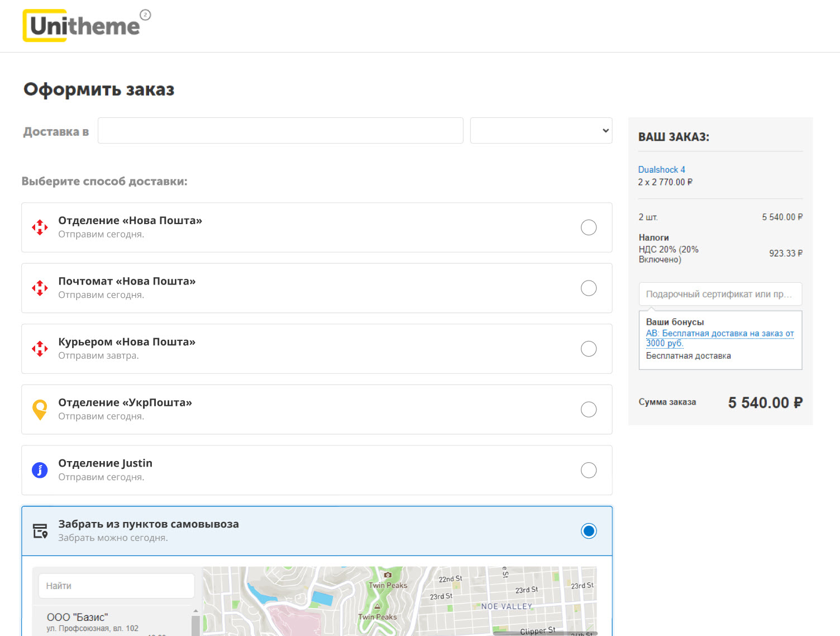Focus the Доставка в city input field
840x636 pixels.
[280, 130]
